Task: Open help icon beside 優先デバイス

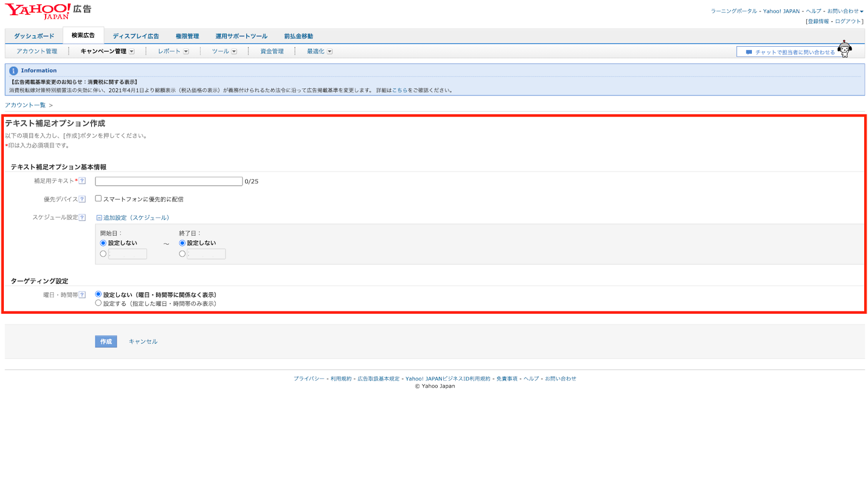Action: [x=82, y=199]
